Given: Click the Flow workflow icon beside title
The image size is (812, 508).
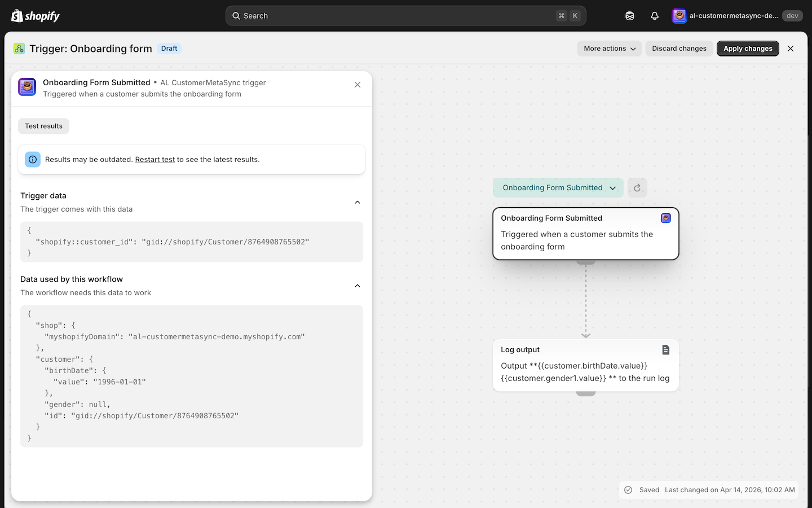Looking at the screenshot, I should coord(19,49).
